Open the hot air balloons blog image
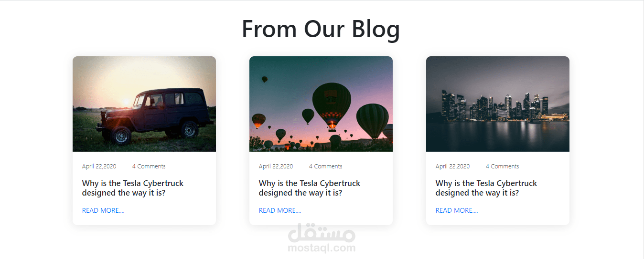The height and width of the screenshot is (259, 644). (x=321, y=104)
